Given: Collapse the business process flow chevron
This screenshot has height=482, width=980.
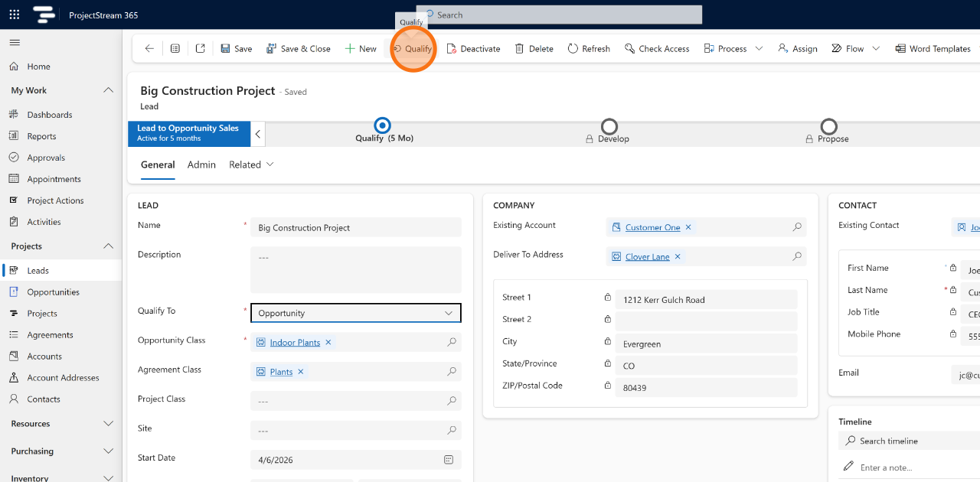Looking at the screenshot, I should point(258,134).
